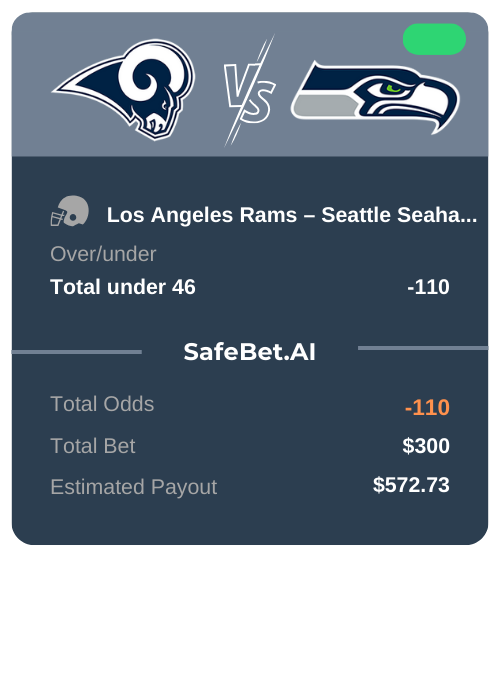This screenshot has height=700, width=500.
Task: Click the Estimated Payout label
Action: click(x=134, y=487)
